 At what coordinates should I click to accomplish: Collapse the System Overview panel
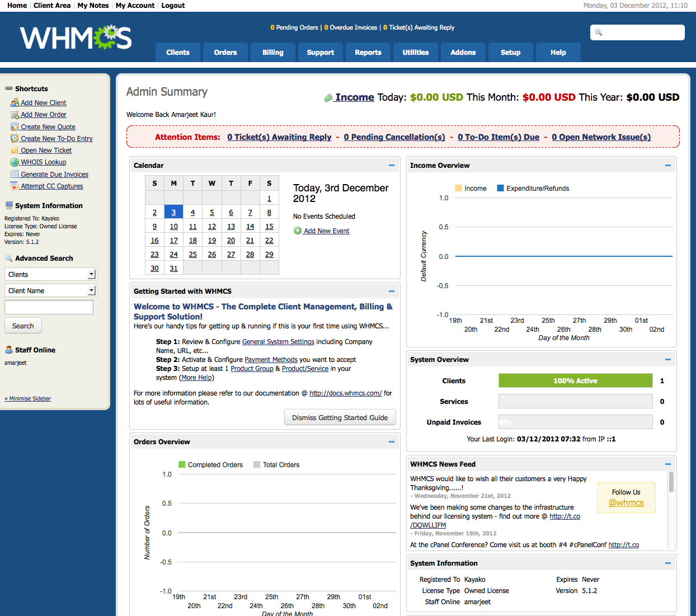[668, 359]
